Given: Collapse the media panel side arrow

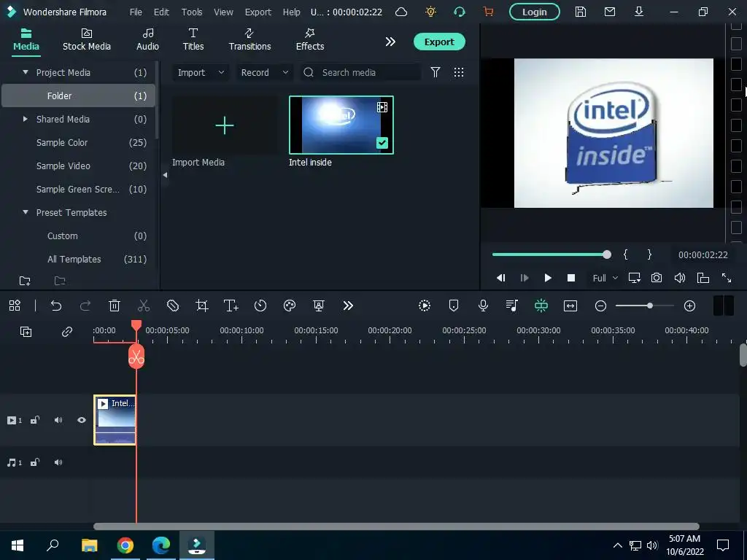Looking at the screenshot, I should 165,175.
